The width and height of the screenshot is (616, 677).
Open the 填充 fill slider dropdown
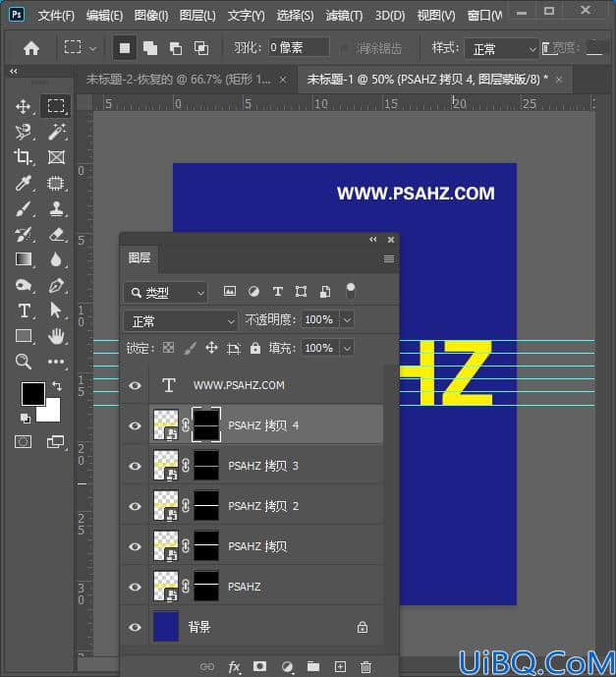pyautogui.click(x=347, y=348)
